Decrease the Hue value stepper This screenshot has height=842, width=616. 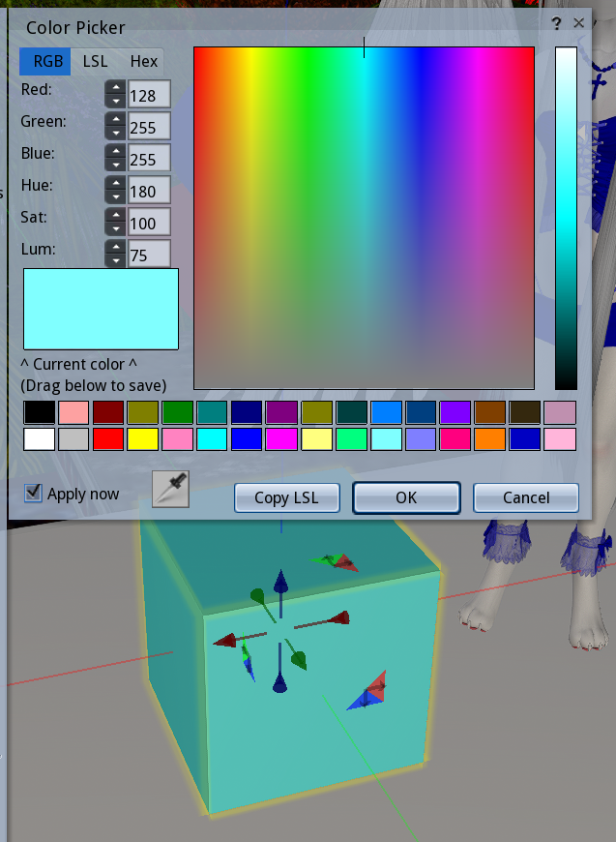[x=115, y=196]
